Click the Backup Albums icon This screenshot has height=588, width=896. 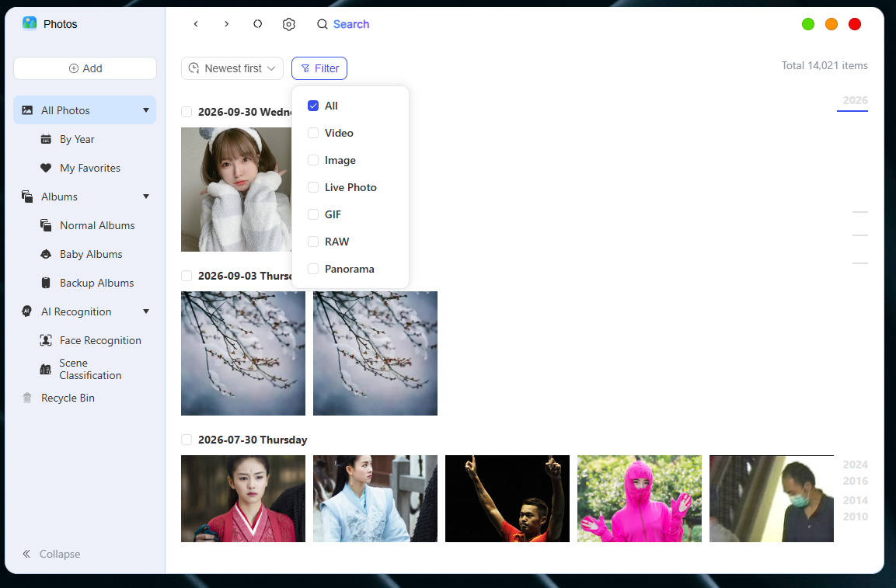[47, 283]
